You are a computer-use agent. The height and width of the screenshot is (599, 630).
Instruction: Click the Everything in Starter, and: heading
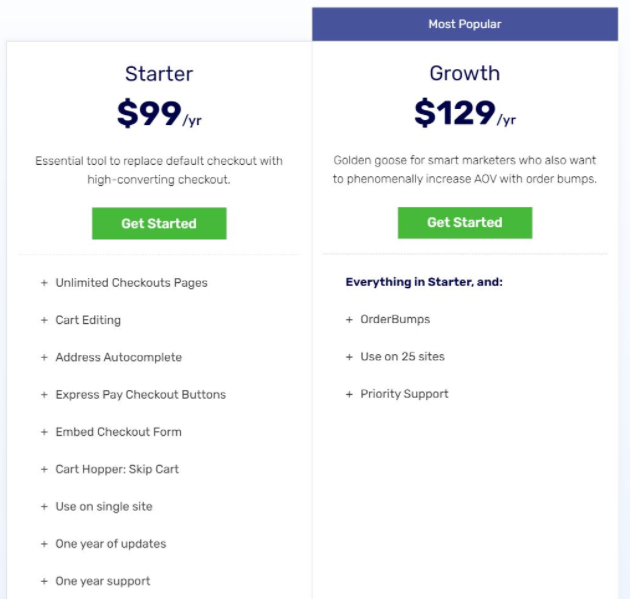pos(424,282)
